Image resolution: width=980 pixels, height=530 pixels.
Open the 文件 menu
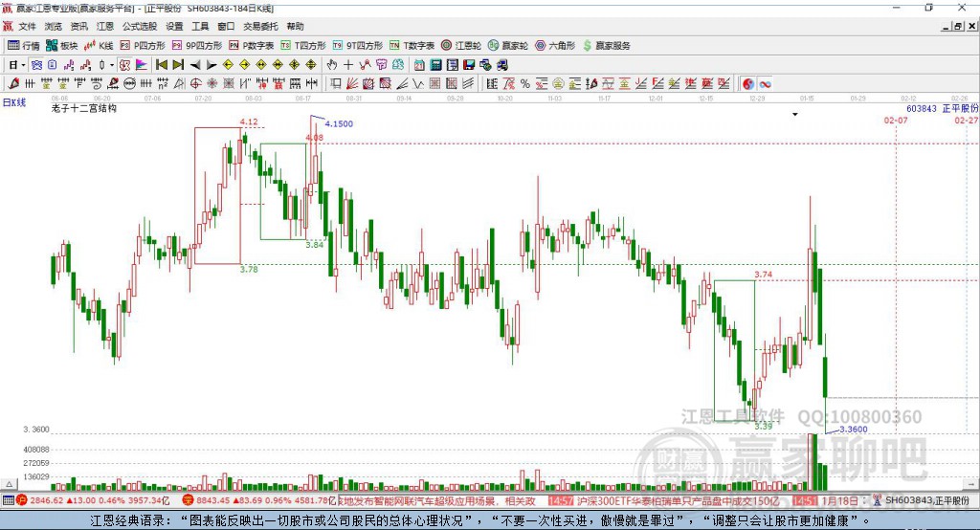[x=27, y=26]
